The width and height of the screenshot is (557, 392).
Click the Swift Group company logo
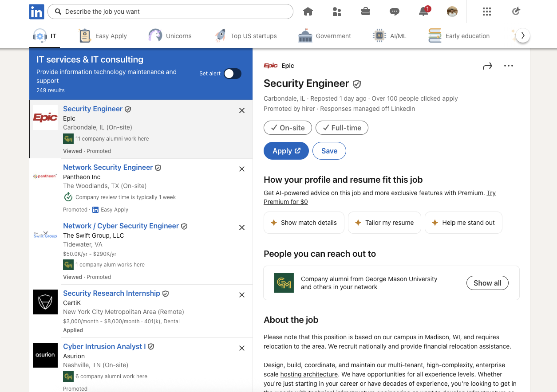tap(45, 235)
